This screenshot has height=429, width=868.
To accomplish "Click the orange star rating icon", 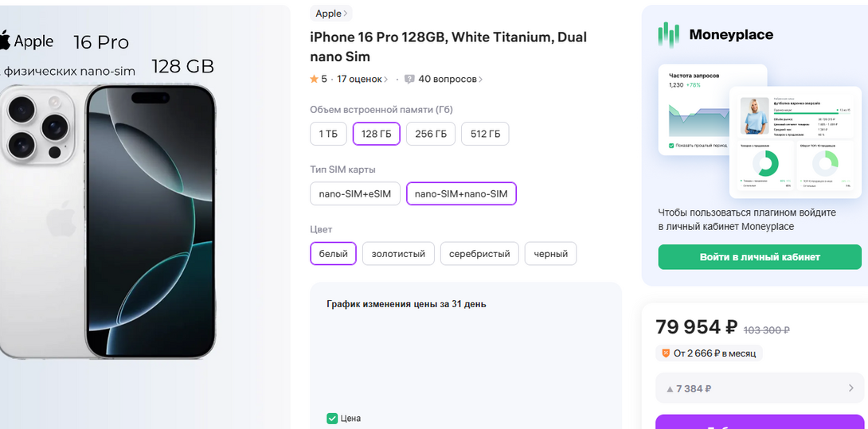I will [x=315, y=80].
